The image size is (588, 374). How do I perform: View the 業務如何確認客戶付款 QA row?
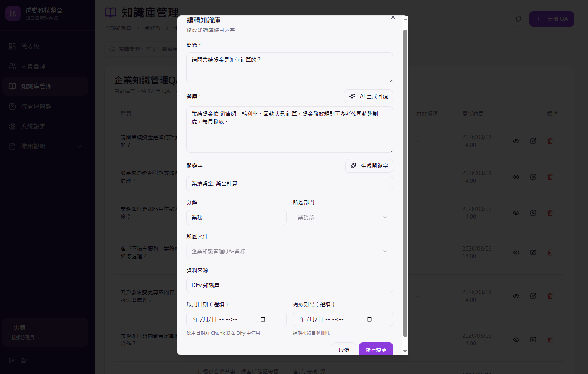(x=516, y=213)
